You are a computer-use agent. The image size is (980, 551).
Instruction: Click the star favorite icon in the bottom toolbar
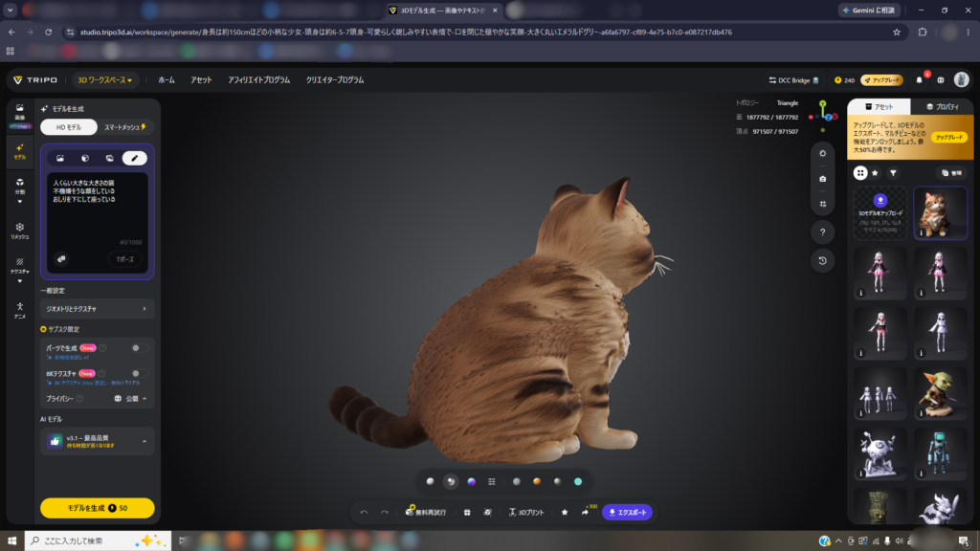[565, 513]
